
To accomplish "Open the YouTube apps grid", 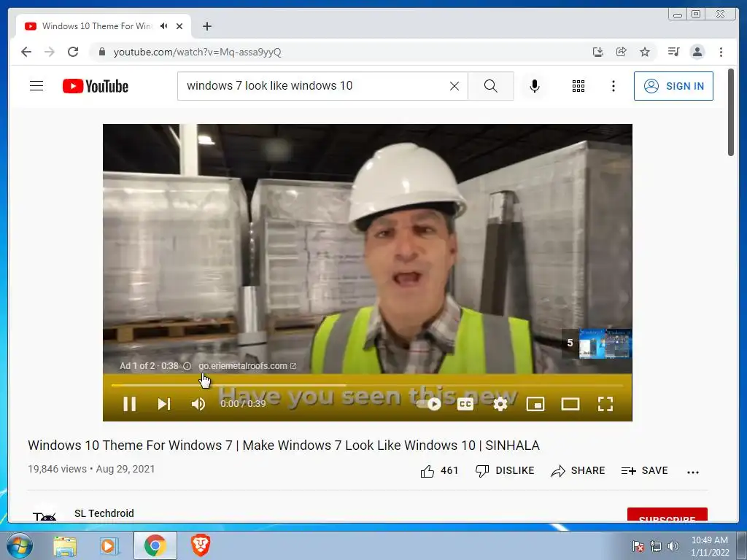I will point(578,86).
